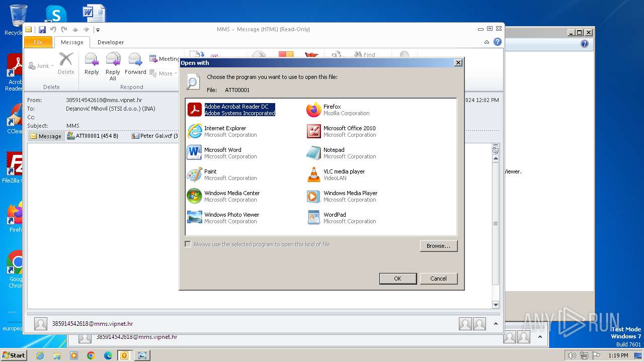Click recipient Dejanović Mihovil (STSI d.o.o.)
This screenshot has width=644, height=362.
111,109
